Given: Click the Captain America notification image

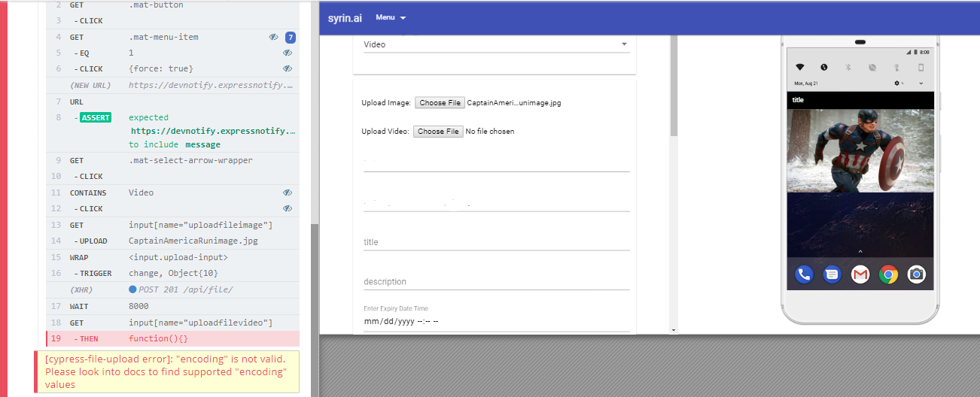Looking at the screenshot, I should (x=860, y=150).
